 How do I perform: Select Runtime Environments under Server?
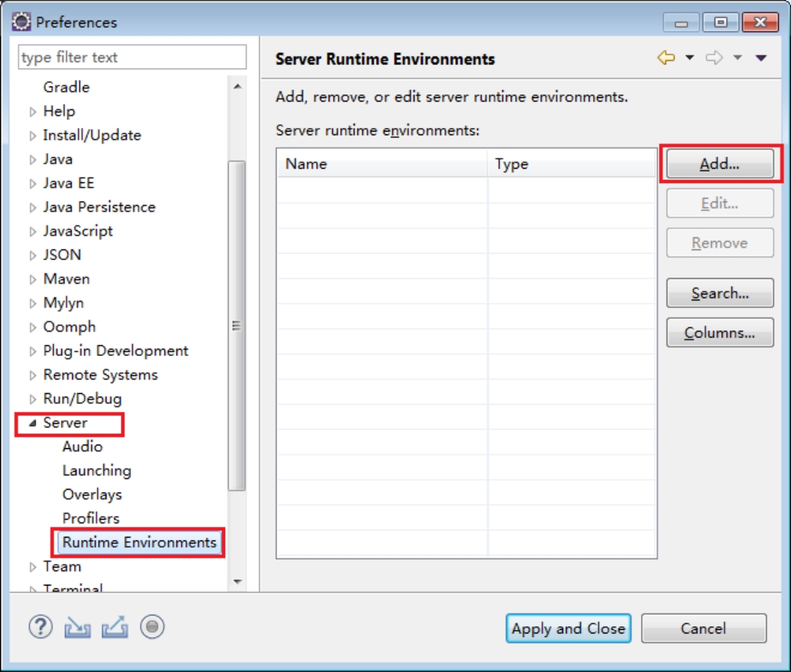[x=139, y=543]
